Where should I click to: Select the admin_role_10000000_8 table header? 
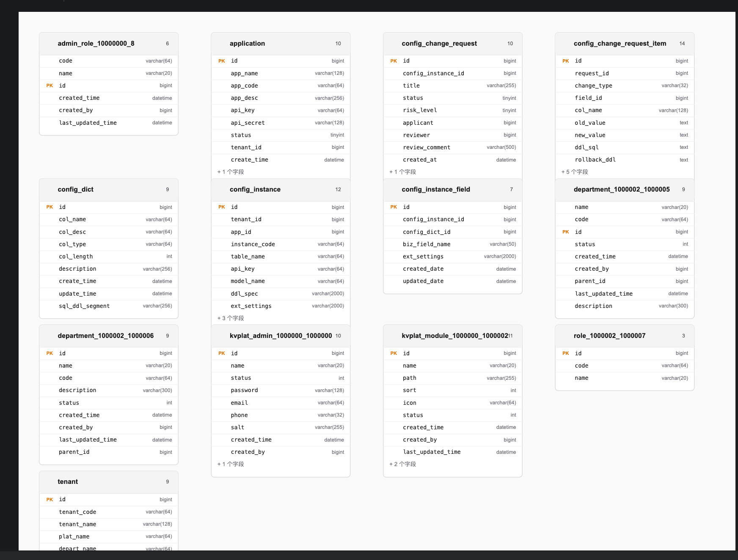(x=109, y=44)
